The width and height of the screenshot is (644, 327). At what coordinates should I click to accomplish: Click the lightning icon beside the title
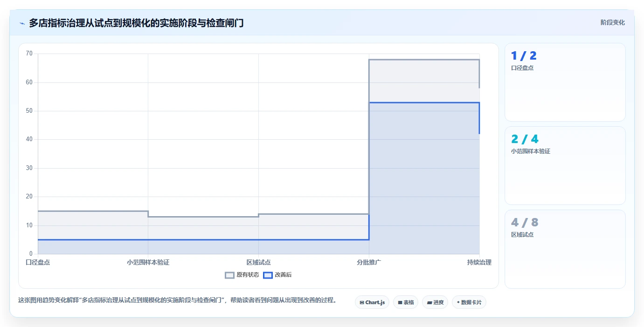point(22,23)
